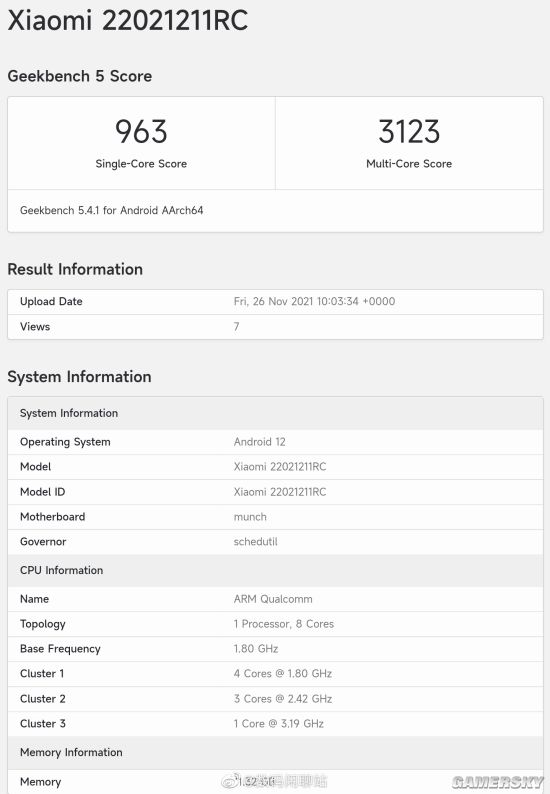This screenshot has width=550, height=794.
Task: Select the Android 12 operating system value
Action: coord(259,442)
